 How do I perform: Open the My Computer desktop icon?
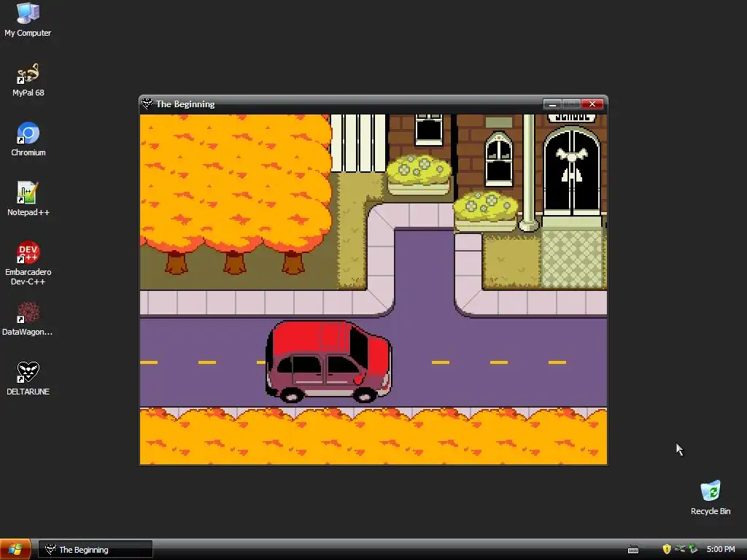point(28,20)
